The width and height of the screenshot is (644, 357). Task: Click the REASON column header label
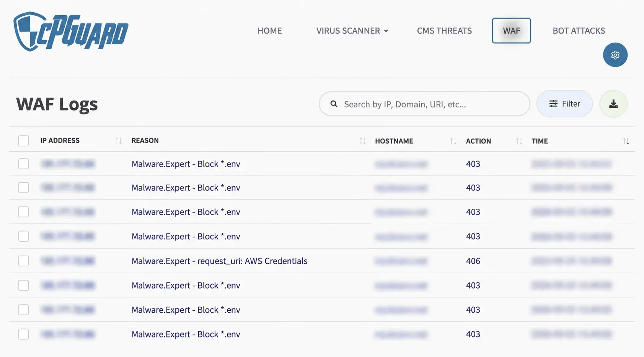pos(145,141)
